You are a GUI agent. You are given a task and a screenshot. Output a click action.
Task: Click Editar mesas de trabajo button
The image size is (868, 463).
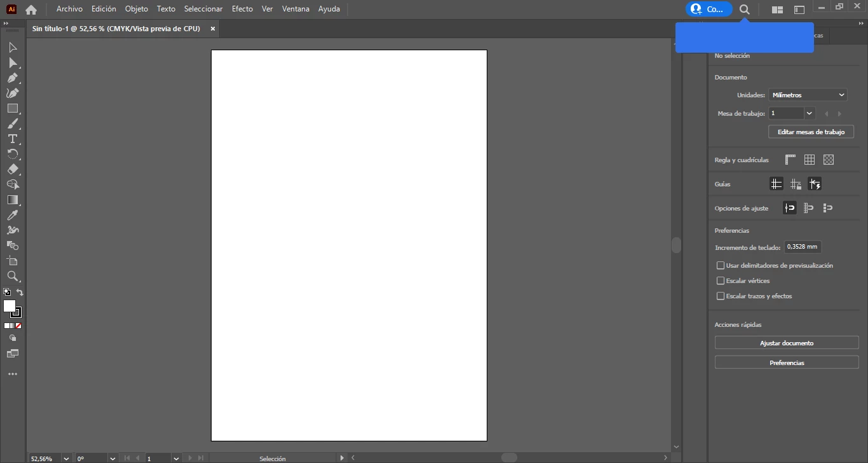811,132
